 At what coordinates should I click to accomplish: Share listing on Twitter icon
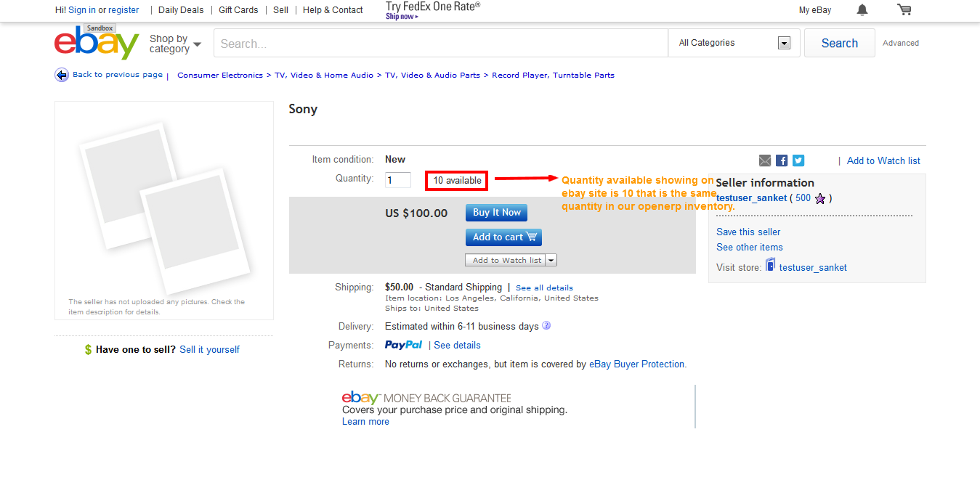pos(798,160)
